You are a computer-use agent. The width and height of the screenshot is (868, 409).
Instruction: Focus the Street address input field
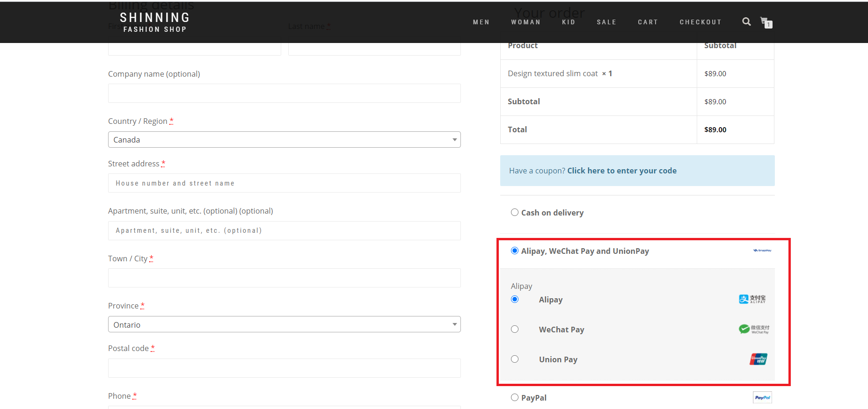(284, 183)
